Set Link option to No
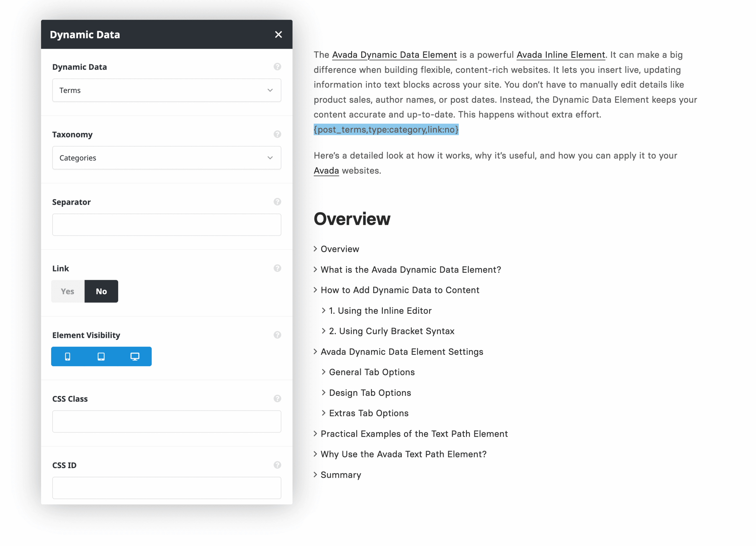This screenshot has width=756, height=546. tap(101, 292)
